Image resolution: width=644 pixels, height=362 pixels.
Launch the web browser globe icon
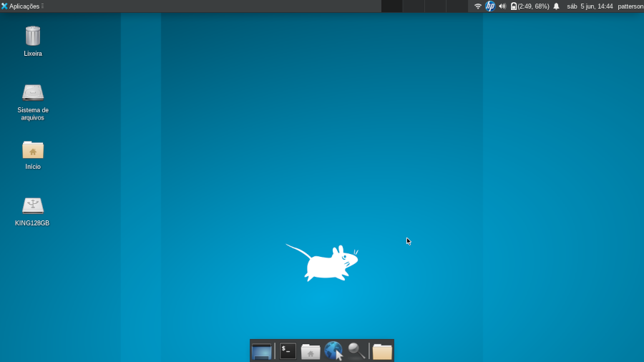333,351
